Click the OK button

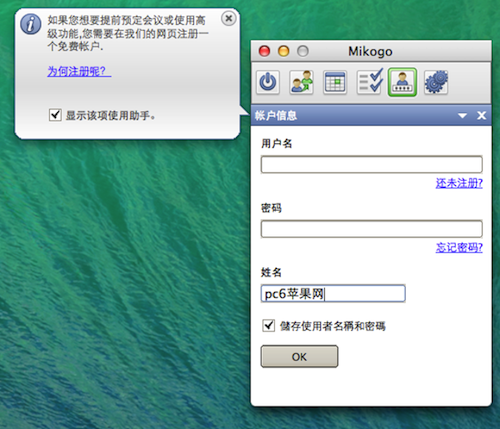[x=299, y=357]
